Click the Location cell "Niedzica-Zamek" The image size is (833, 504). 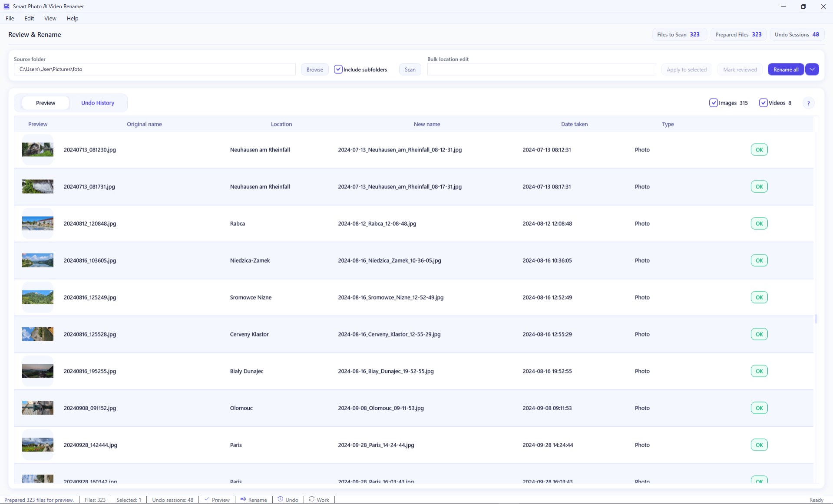(x=250, y=260)
